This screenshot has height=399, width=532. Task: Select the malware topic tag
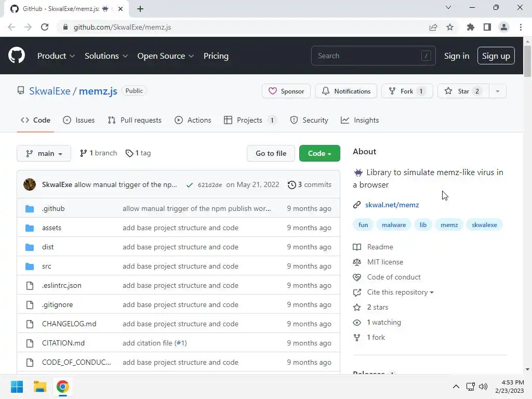tap(394, 225)
